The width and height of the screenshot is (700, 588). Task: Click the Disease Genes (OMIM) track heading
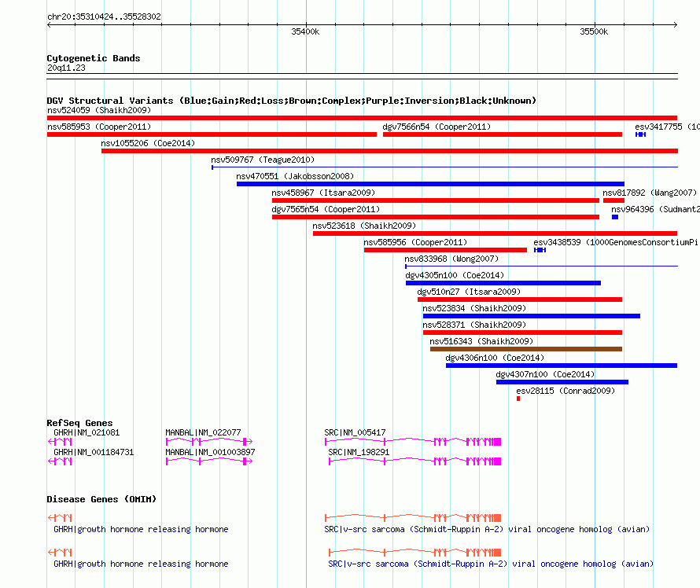(x=101, y=499)
